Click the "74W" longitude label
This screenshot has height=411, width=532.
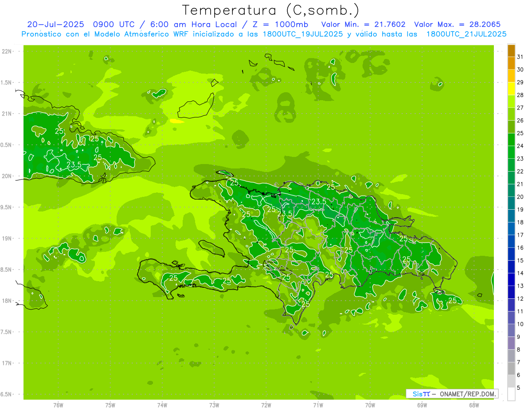(x=162, y=405)
